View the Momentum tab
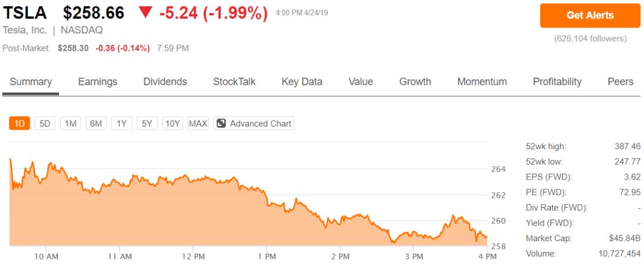Viewport: 644px width, 265px height. click(x=482, y=82)
